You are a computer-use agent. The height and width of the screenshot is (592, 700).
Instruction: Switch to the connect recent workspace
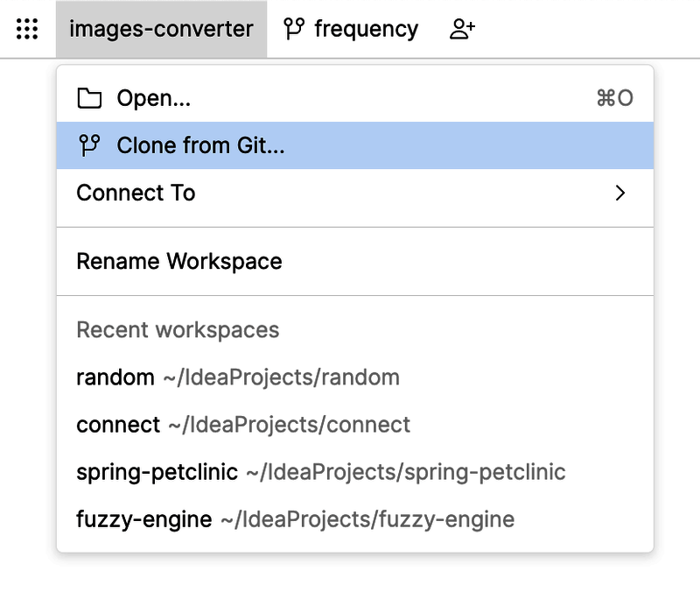118,425
